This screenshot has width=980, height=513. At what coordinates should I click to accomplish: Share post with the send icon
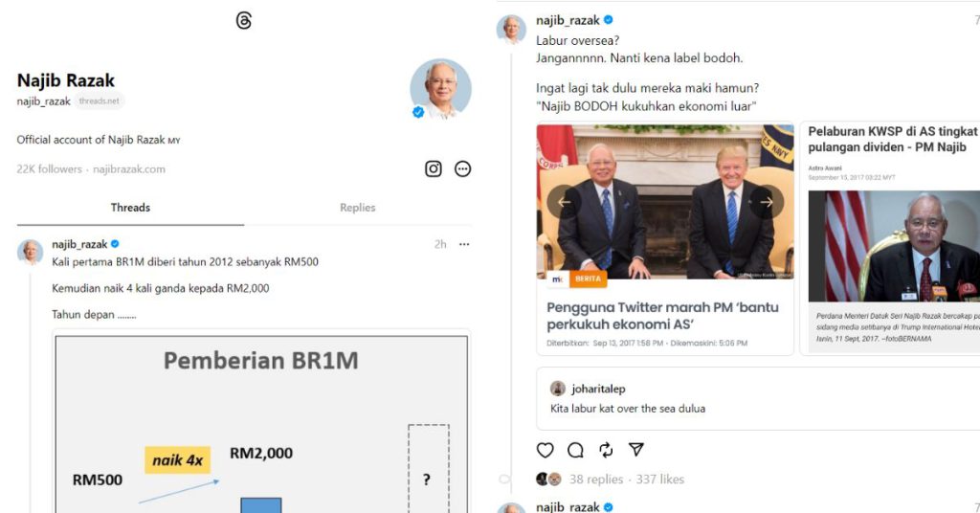[x=636, y=449]
